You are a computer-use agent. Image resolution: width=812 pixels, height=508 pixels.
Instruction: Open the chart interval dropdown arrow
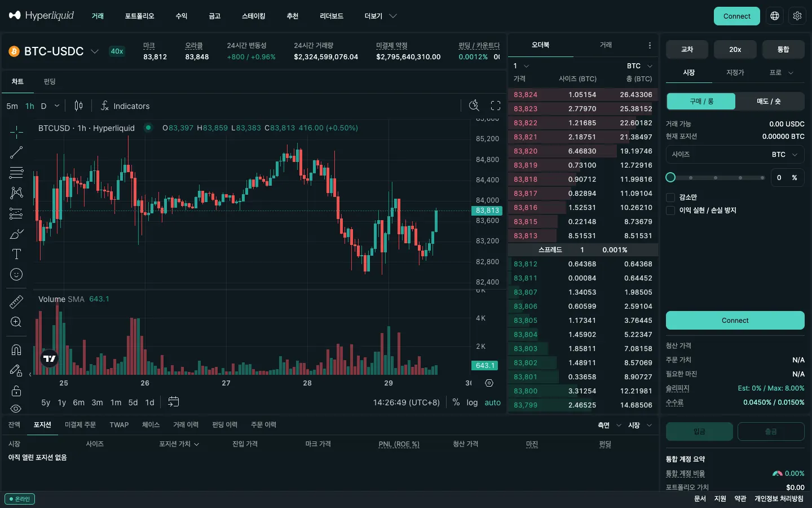point(57,106)
